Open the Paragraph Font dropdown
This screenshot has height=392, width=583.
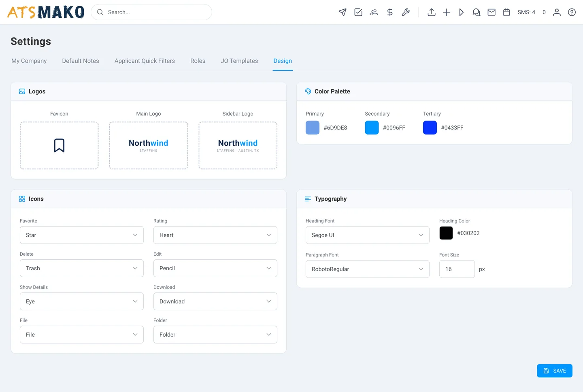click(368, 269)
